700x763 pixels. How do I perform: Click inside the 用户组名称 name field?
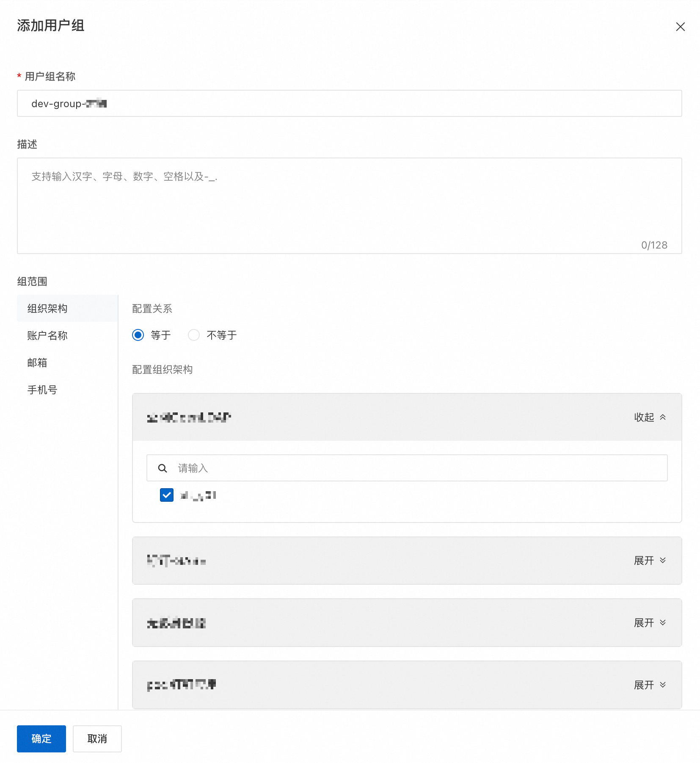pos(350,103)
